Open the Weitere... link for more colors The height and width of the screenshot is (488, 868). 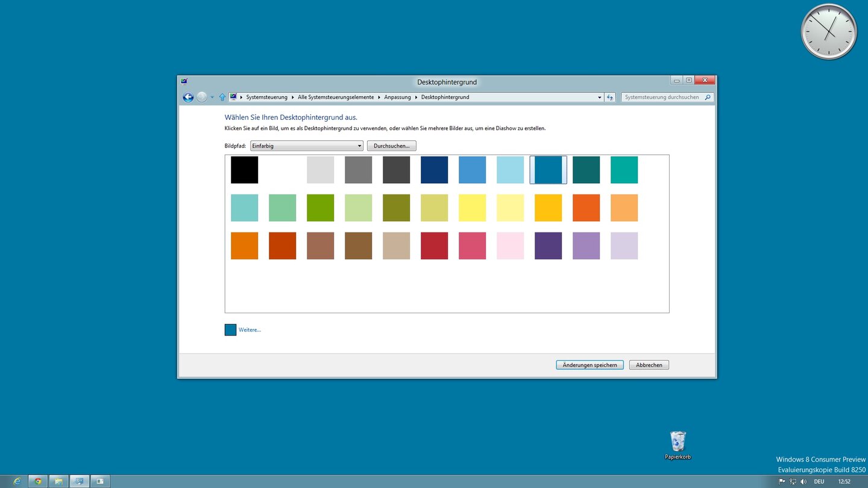(250, 330)
